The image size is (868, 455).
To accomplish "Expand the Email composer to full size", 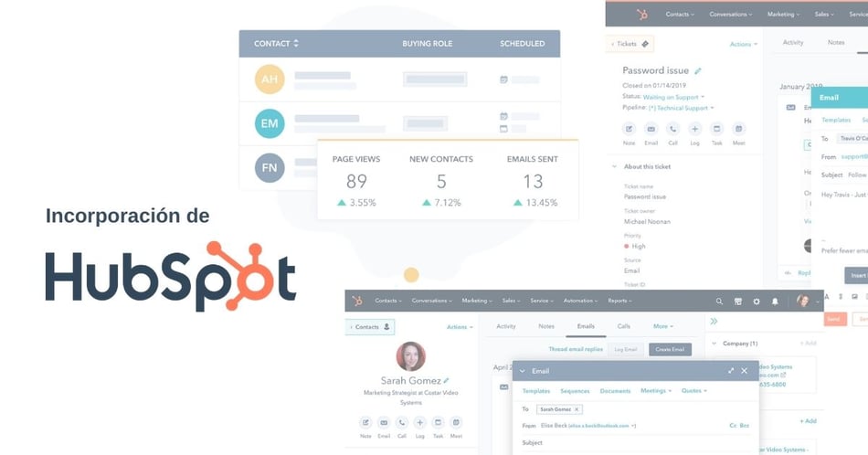I will coord(731,371).
